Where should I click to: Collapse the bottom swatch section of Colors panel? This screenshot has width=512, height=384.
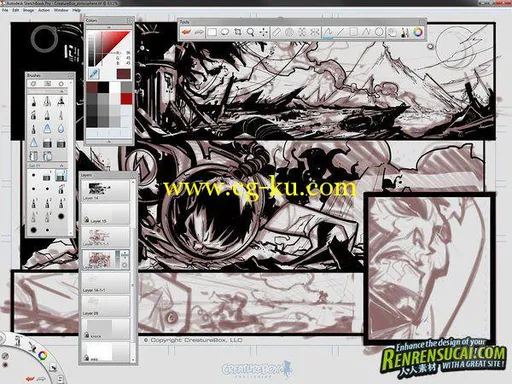point(109,142)
